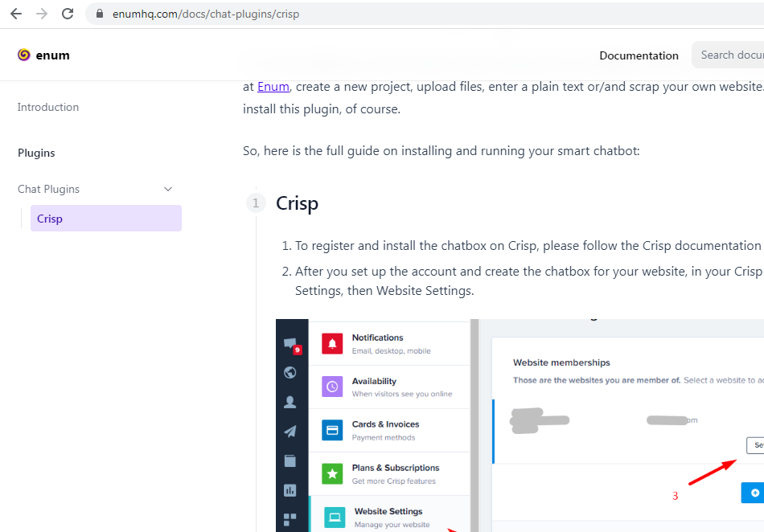The height and width of the screenshot is (532, 764).
Task: Click the browser forward arrow
Action: click(x=42, y=14)
